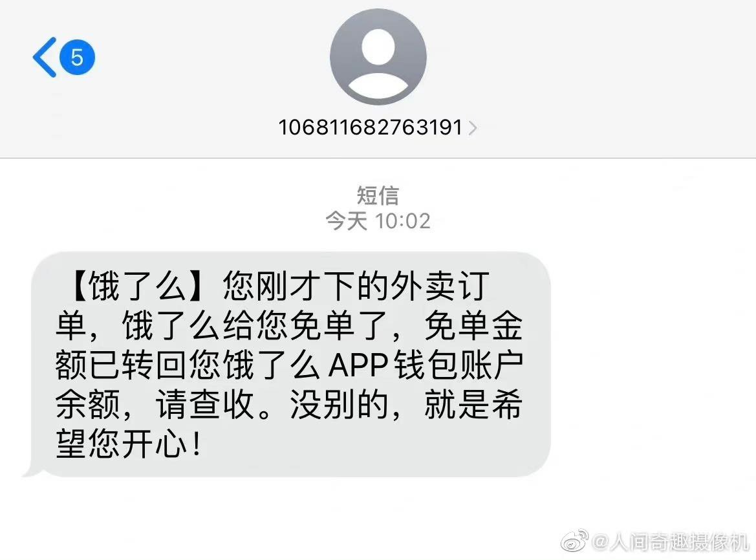Viewport: 756px width, 560px height.
Task: Tap the Weibo eye logo watermark
Action: tap(574, 540)
